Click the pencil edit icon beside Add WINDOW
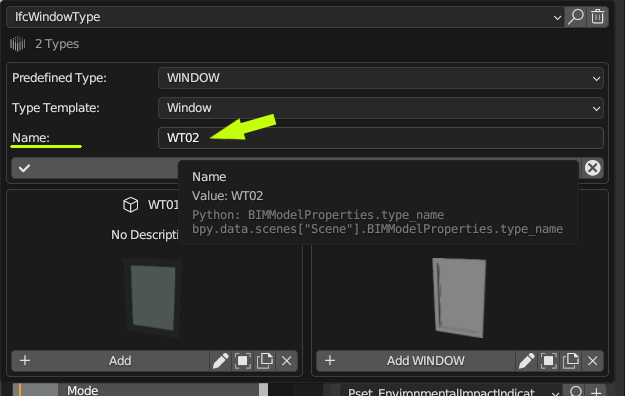Image resolution: width=625 pixels, height=396 pixels. point(526,361)
